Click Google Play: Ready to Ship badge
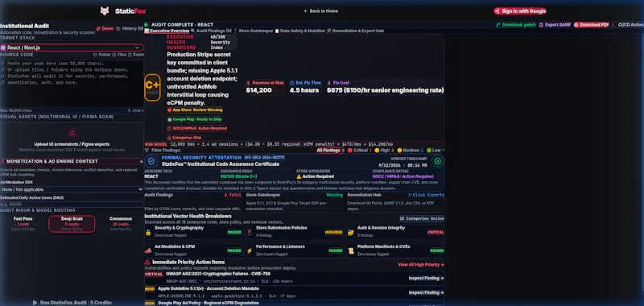This screenshot has width=644, height=306. click(x=195, y=119)
